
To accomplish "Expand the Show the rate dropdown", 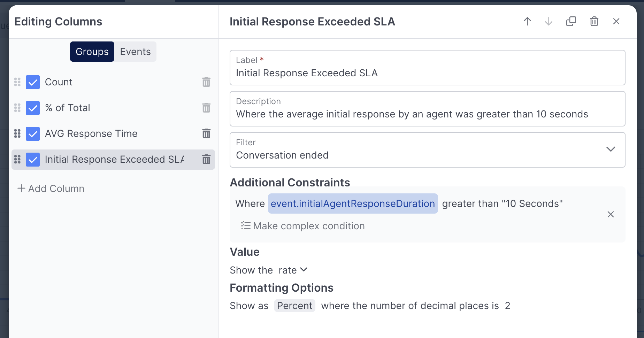I will (x=293, y=270).
